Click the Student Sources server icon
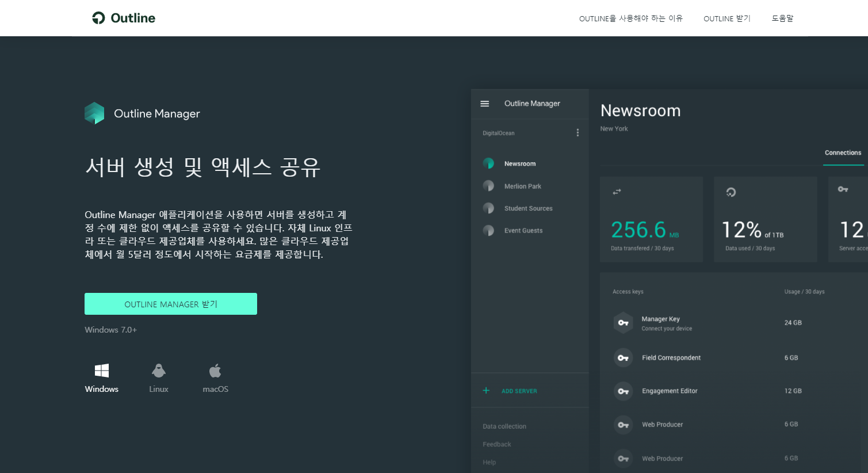 pyautogui.click(x=488, y=208)
